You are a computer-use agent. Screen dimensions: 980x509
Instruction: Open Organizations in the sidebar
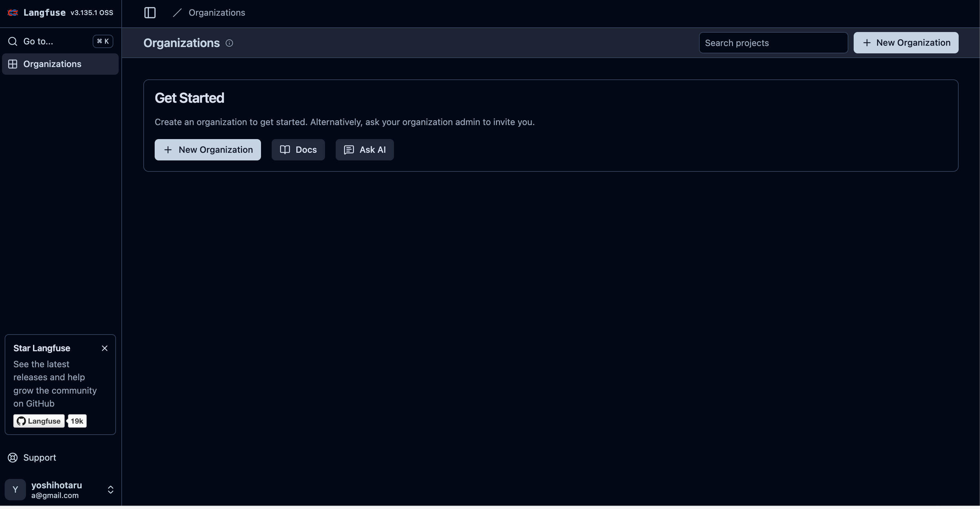pos(52,64)
